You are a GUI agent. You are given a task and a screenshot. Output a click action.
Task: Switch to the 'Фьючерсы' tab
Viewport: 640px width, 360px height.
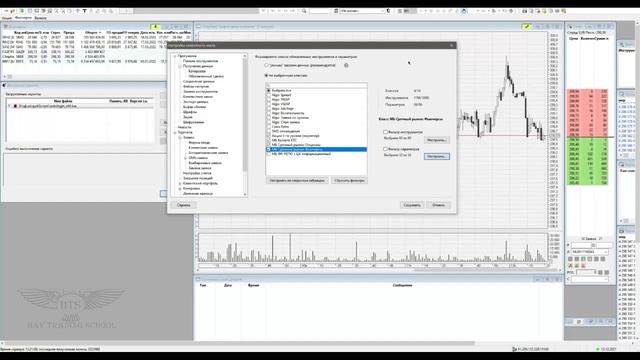click(x=23, y=18)
